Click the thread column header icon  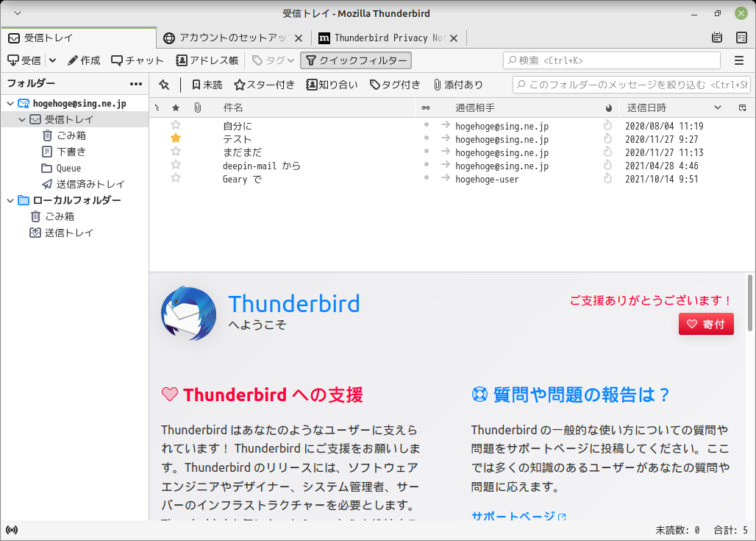pos(157,107)
